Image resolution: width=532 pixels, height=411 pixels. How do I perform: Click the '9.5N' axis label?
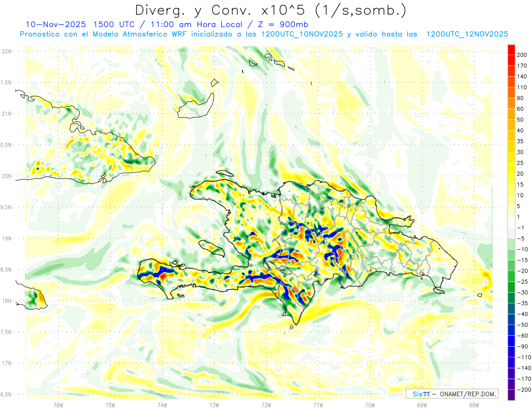click(x=6, y=207)
